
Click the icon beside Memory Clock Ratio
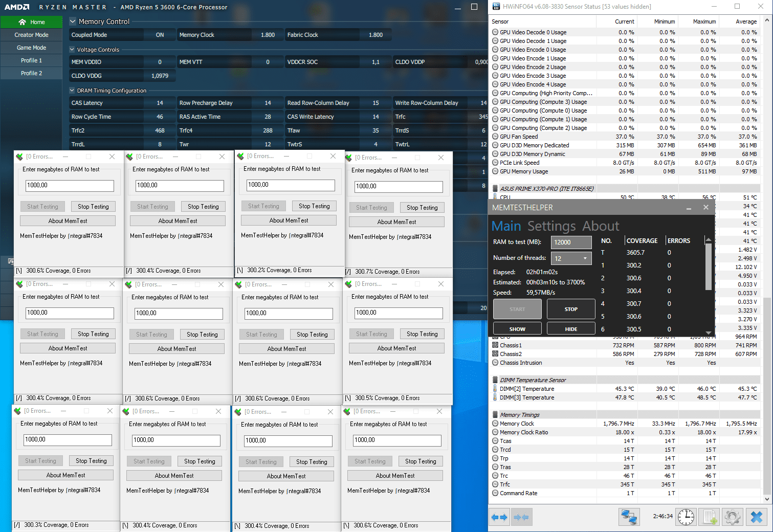click(x=495, y=432)
